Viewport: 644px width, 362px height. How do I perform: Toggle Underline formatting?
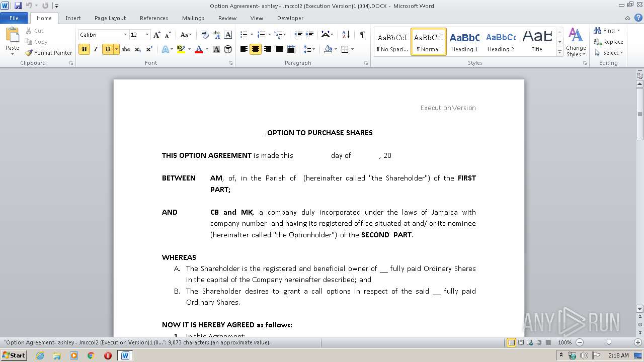tap(107, 49)
